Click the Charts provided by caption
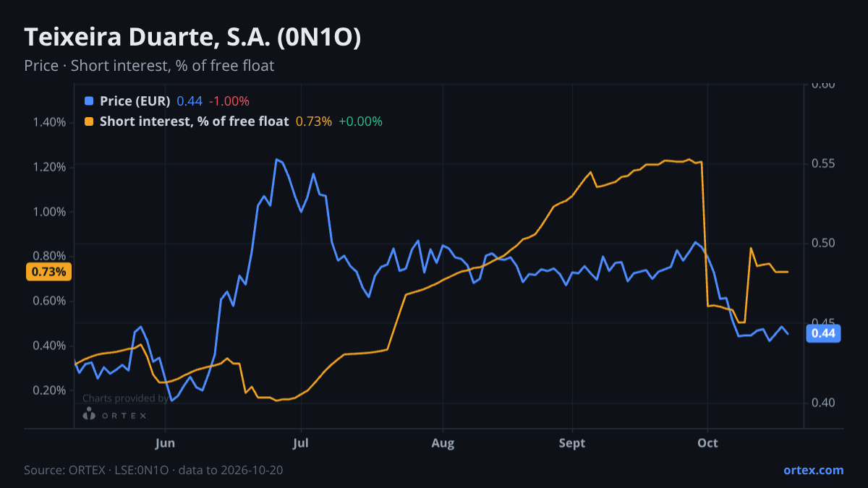 (126, 398)
